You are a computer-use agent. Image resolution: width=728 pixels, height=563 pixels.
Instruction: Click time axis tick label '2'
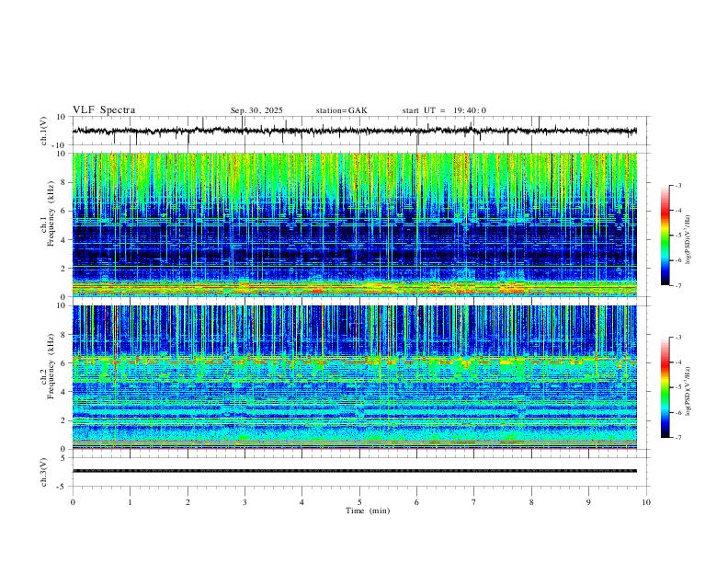[188, 502]
